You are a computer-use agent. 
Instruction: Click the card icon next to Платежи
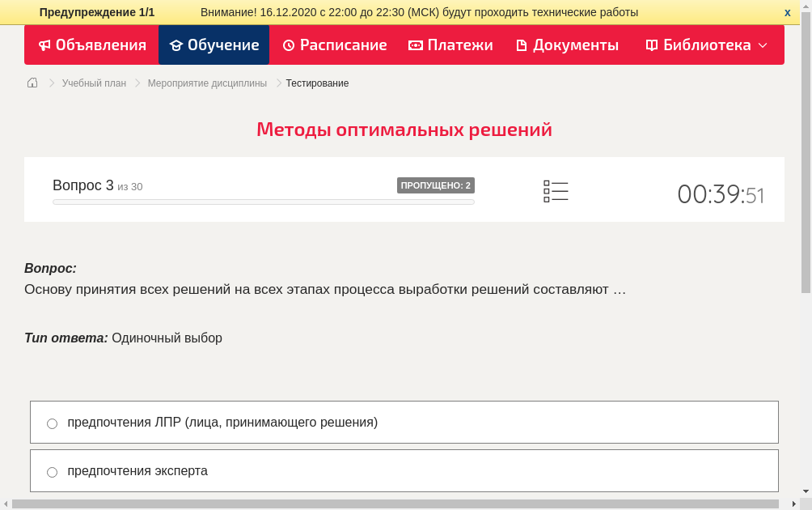pos(417,45)
